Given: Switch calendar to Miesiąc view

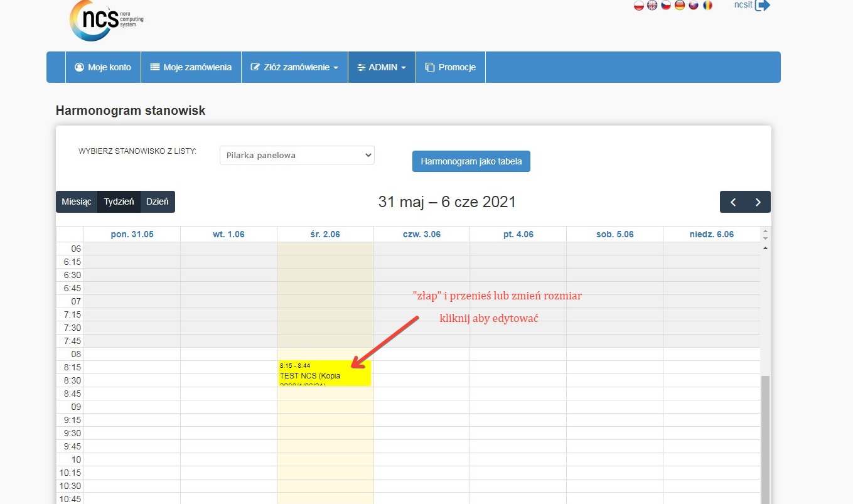Looking at the screenshot, I should [x=77, y=202].
